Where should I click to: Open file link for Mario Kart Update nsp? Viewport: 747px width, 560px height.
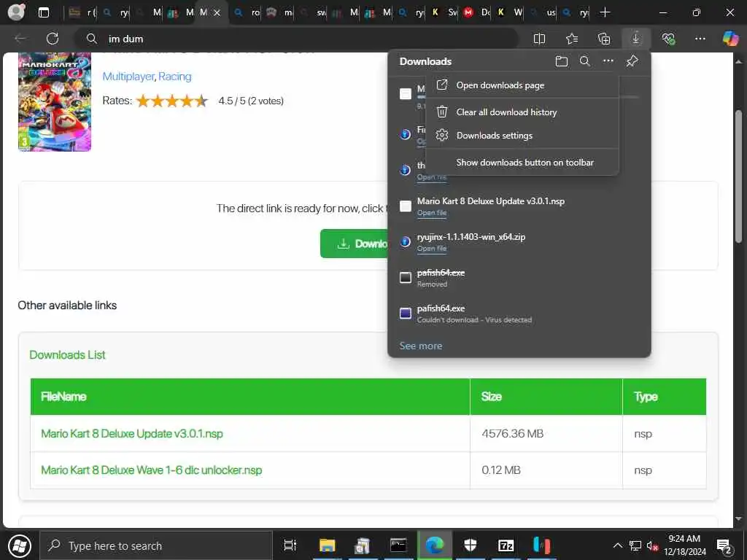(x=432, y=213)
